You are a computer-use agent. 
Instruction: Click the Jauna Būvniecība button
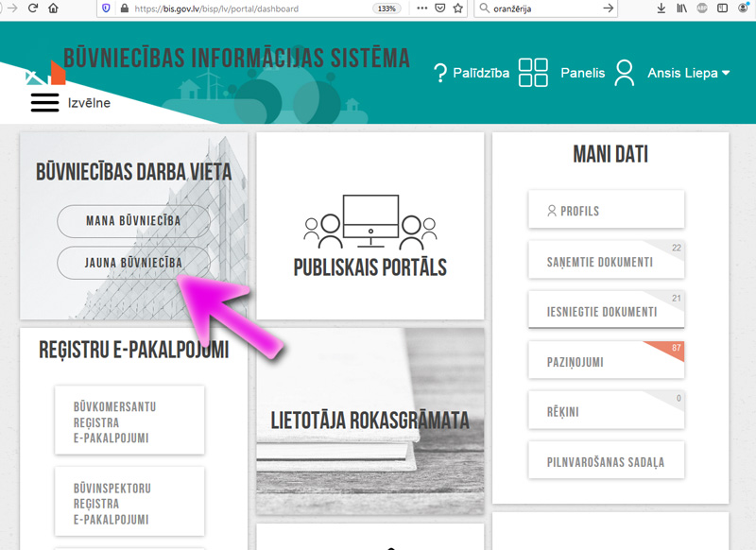coord(133,263)
